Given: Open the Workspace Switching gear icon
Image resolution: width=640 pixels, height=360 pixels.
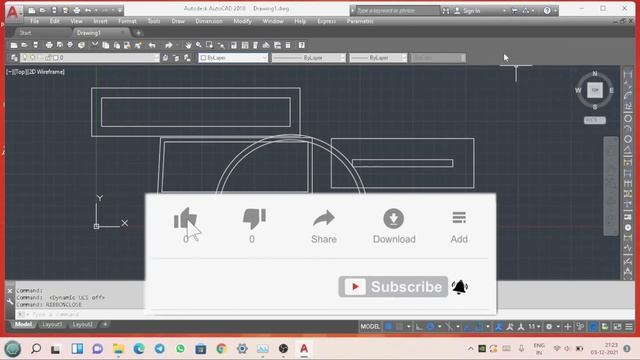Looking at the screenshot, I should point(549,327).
